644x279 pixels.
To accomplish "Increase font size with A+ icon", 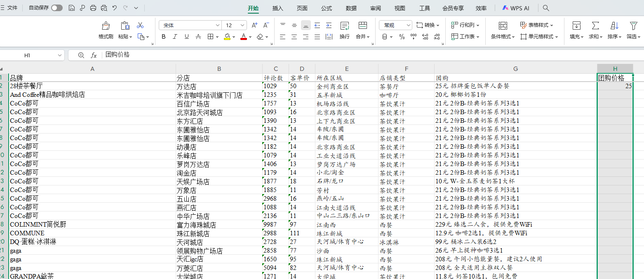I will pyautogui.click(x=254, y=25).
